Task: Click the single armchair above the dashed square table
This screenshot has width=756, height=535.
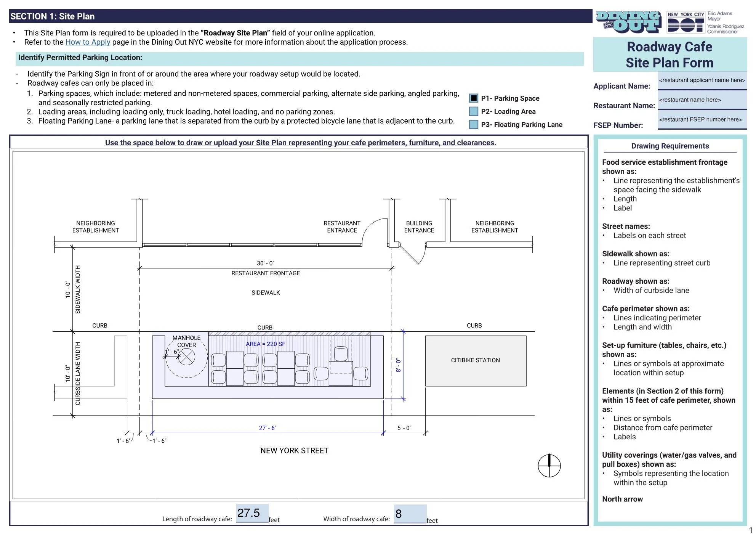Action: (341, 353)
